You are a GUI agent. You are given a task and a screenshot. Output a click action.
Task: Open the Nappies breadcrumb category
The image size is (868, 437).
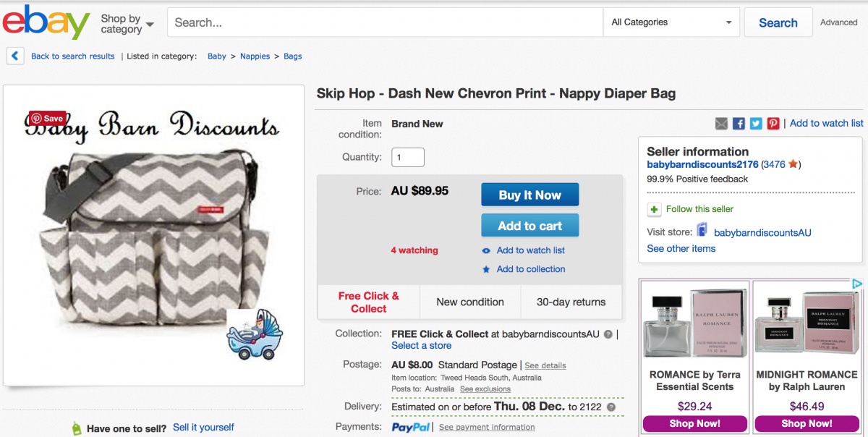255,56
